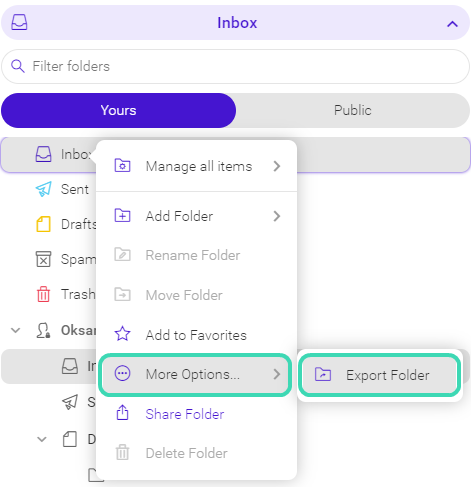Click the Export Folder icon

pyautogui.click(x=323, y=375)
